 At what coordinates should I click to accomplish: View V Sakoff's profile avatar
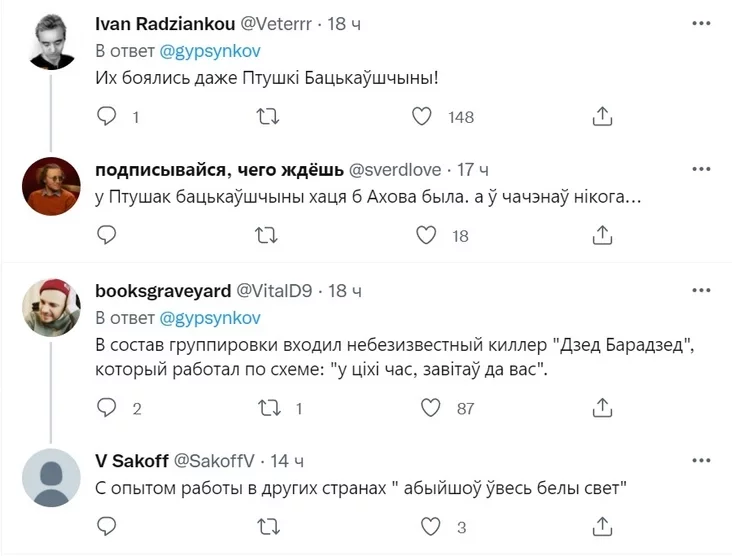pyautogui.click(x=50, y=479)
